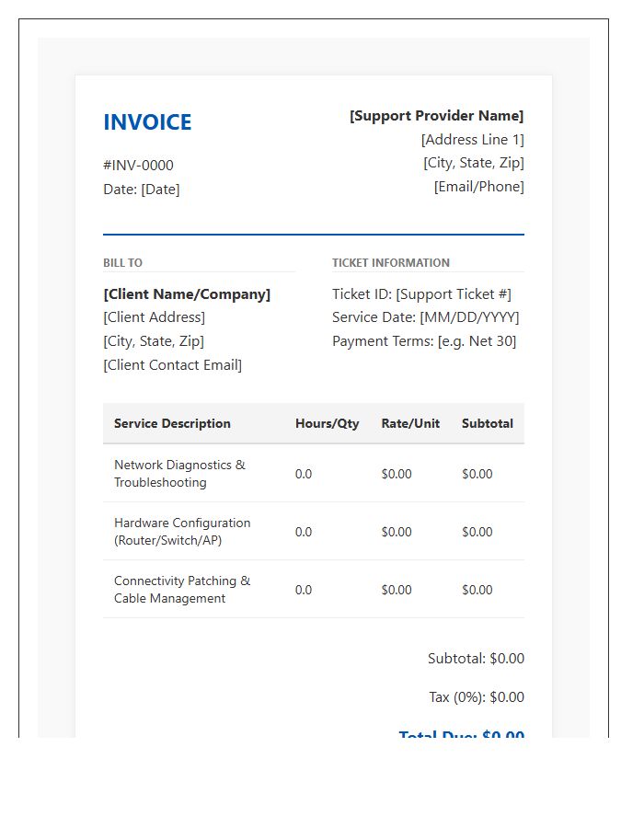The height and width of the screenshot is (828, 644).
Task: Click the Hardware Configuration rate $0.00
Action: tap(397, 532)
